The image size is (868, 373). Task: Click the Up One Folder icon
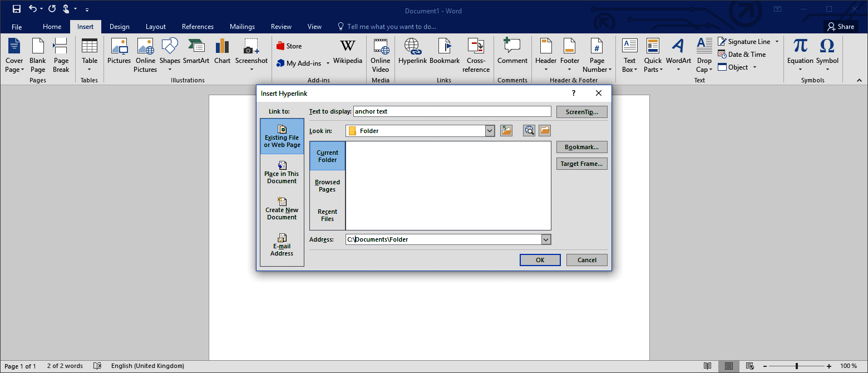tap(506, 130)
